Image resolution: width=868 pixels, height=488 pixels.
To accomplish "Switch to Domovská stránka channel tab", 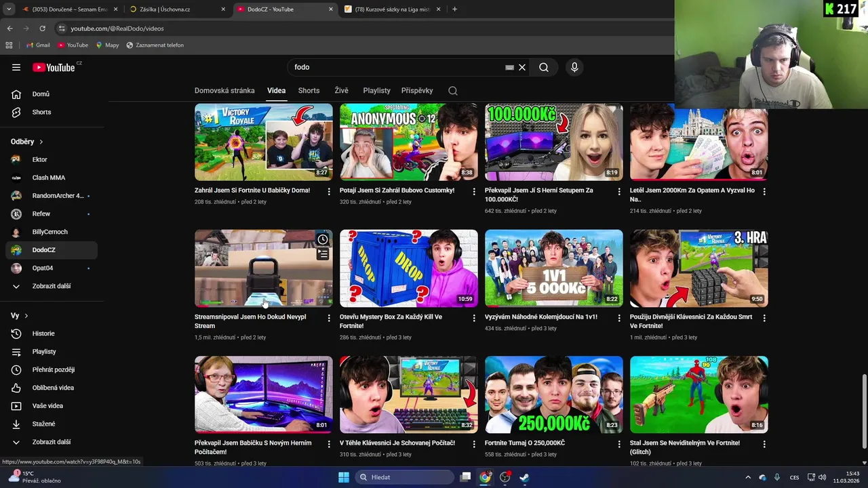I will coord(224,91).
